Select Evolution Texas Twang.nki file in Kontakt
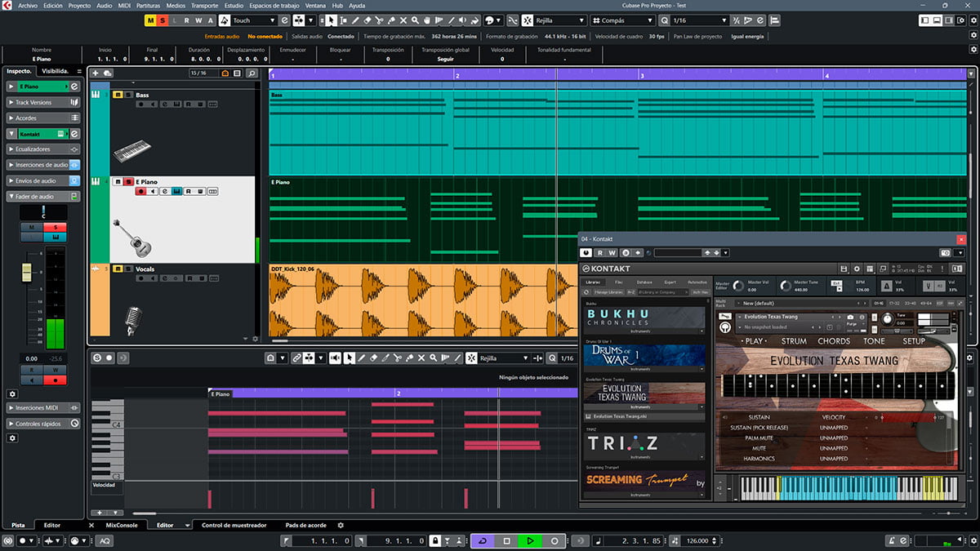Viewport: 980px width, 551px height. click(644, 416)
